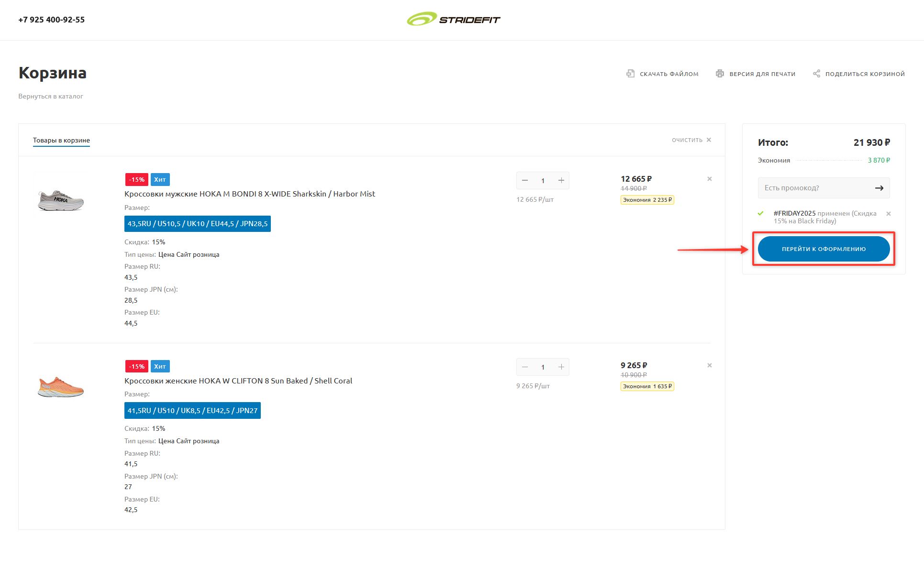Image resolution: width=924 pixels, height=568 pixels.
Task: Click the download file icon
Action: pyautogui.click(x=630, y=74)
